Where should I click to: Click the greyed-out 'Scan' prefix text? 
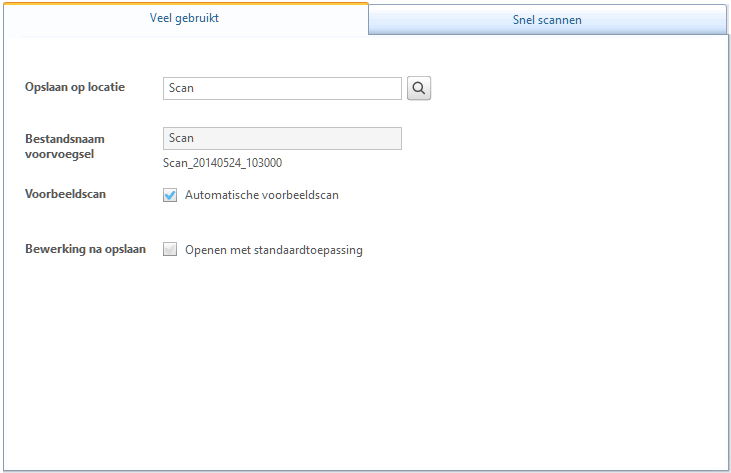tap(182, 138)
